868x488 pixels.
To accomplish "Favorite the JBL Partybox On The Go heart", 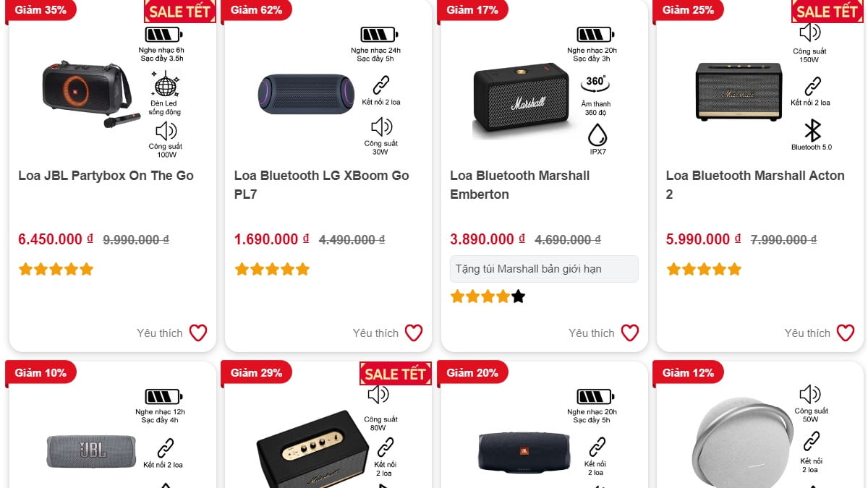I will point(198,333).
